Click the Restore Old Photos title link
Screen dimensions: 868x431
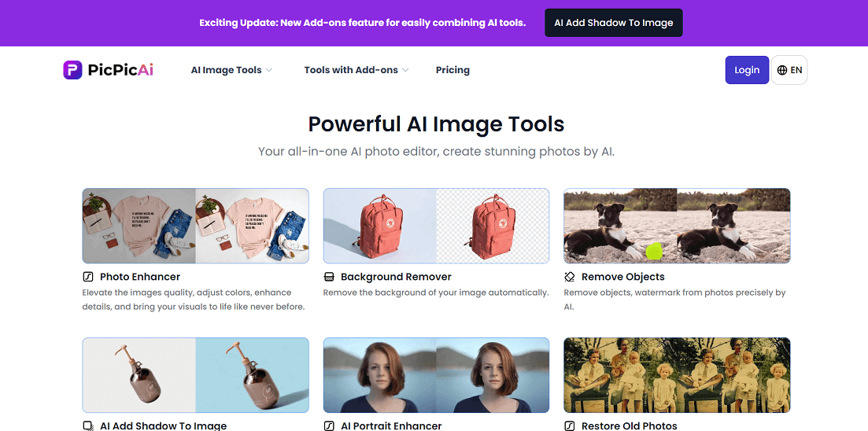[629, 425]
